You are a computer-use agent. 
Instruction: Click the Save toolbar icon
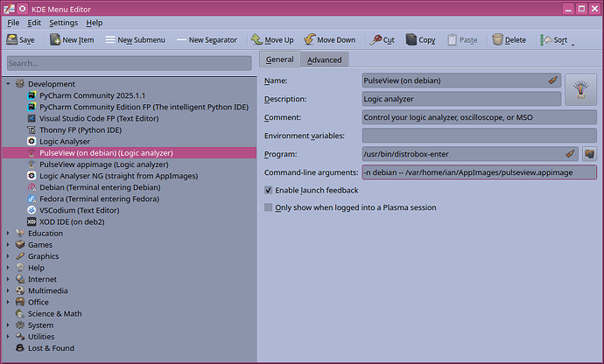point(12,39)
